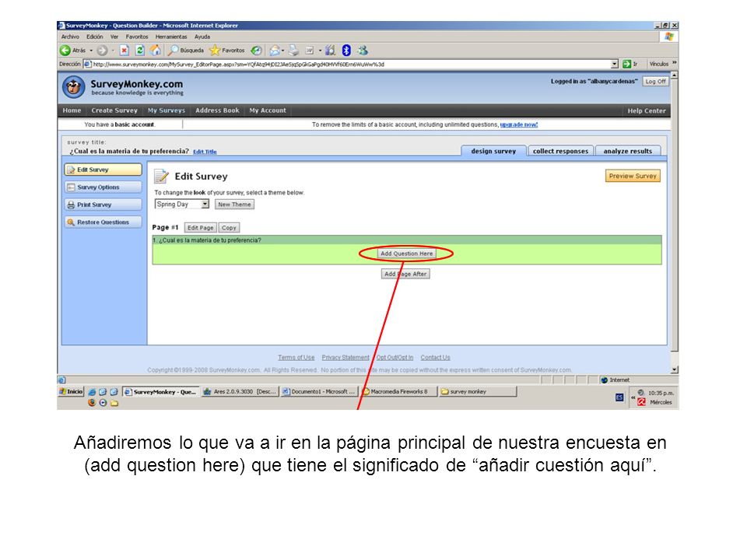Image resolution: width=747 pixels, height=560 pixels.
Task: Click the mail envelope toolbar icon
Action: (275, 50)
